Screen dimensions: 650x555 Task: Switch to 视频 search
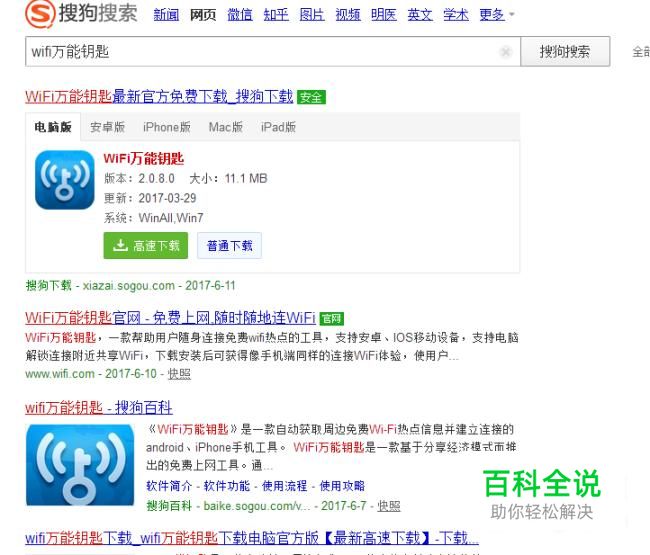(348, 15)
